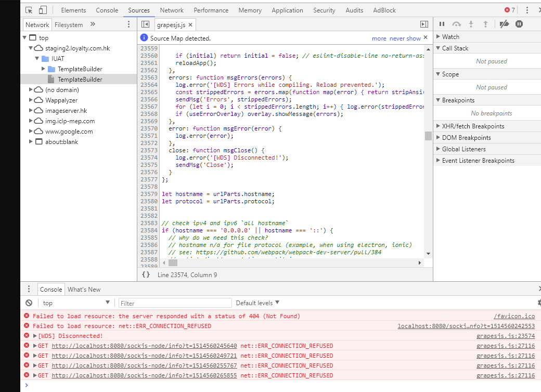The width and height of the screenshot is (541, 392).
Task: Open the console drawer three-dot menu
Action: coord(29,289)
